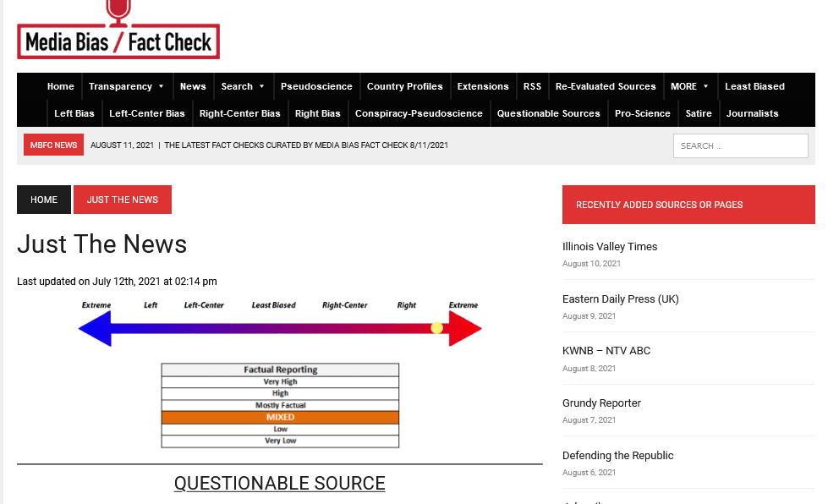Click the HOME breadcrumb button
Image resolution: width=828 pixels, height=504 pixels.
click(x=44, y=200)
